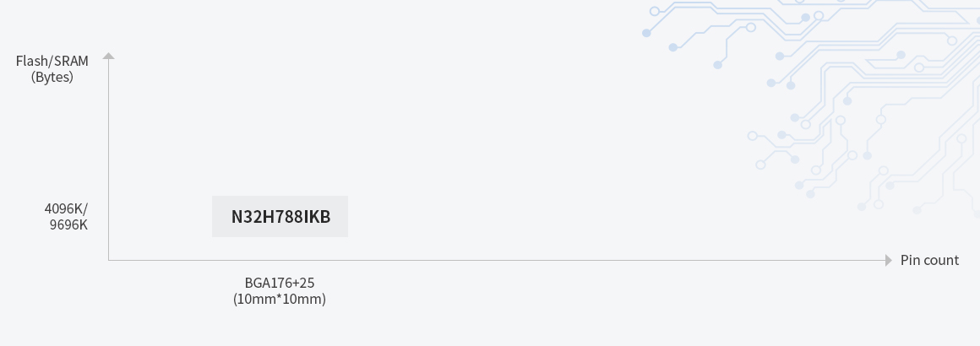Screen dimensions: 980x346
Task: Click the upward arrowhead on vertical axis
Action: 109,57
